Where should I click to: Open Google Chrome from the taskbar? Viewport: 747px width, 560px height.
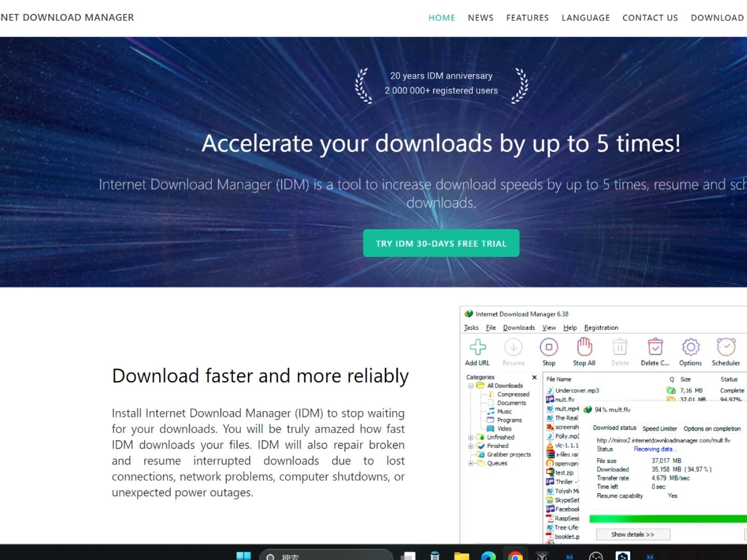[515, 556]
